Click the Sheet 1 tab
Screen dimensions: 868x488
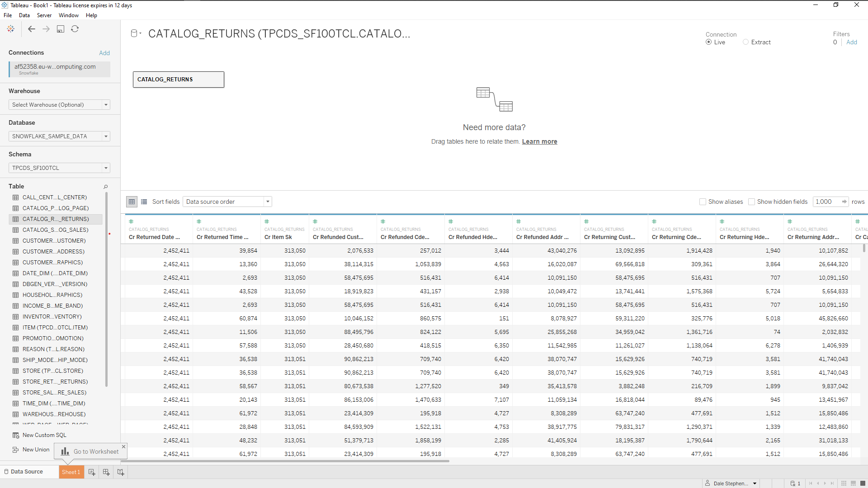[71, 471]
